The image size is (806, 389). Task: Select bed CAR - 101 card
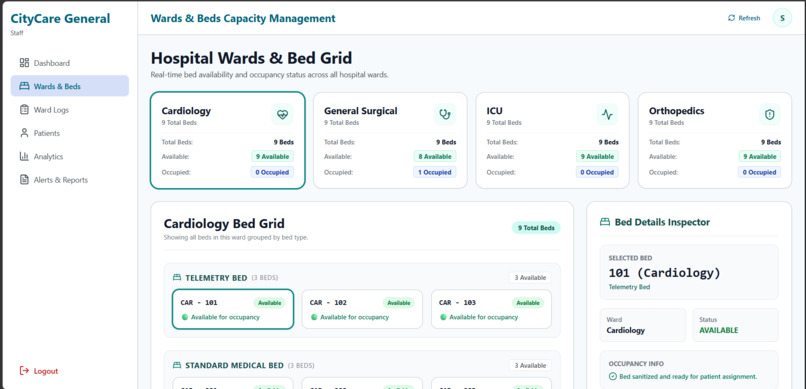[x=233, y=309]
